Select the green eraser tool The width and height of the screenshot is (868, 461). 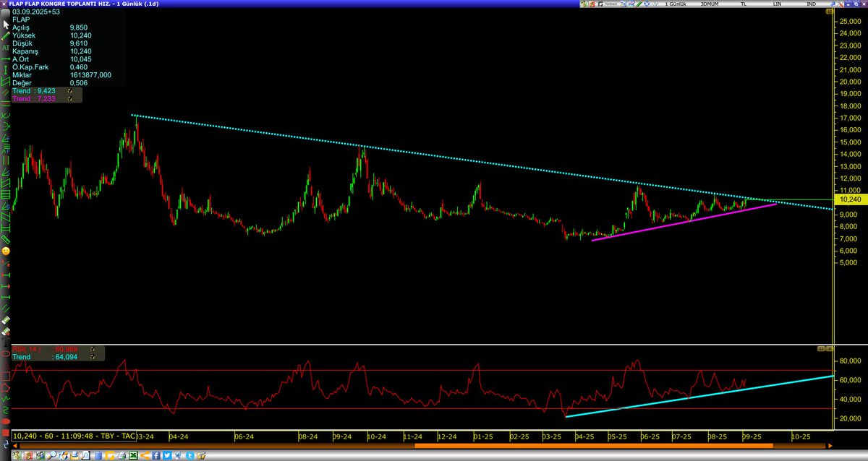[6, 319]
